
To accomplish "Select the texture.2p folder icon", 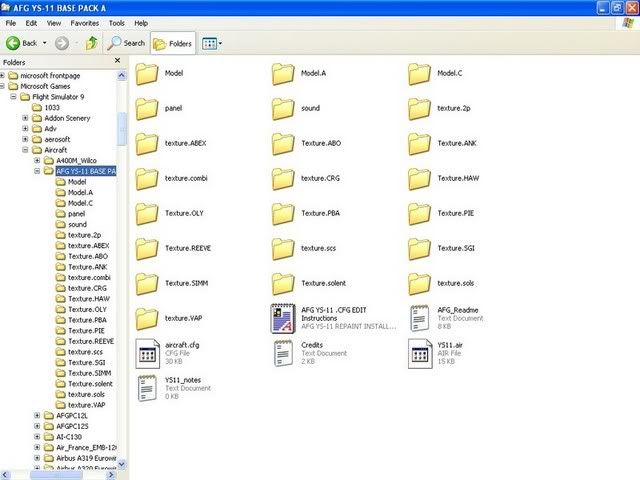I will 419,109.
